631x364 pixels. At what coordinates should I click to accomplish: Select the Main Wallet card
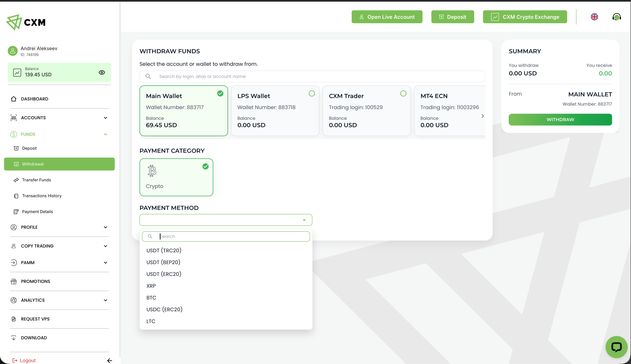pos(184,111)
